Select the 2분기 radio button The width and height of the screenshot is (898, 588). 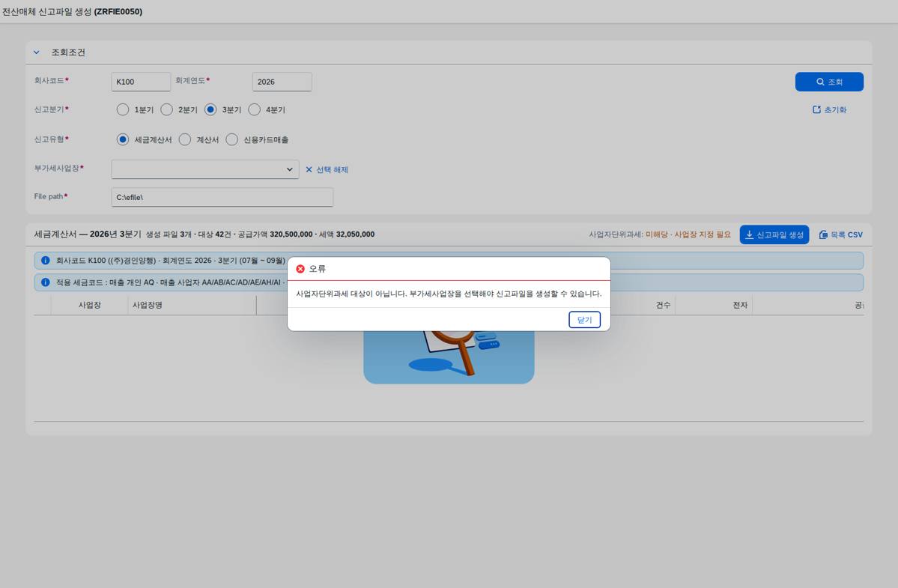(x=167, y=109)
